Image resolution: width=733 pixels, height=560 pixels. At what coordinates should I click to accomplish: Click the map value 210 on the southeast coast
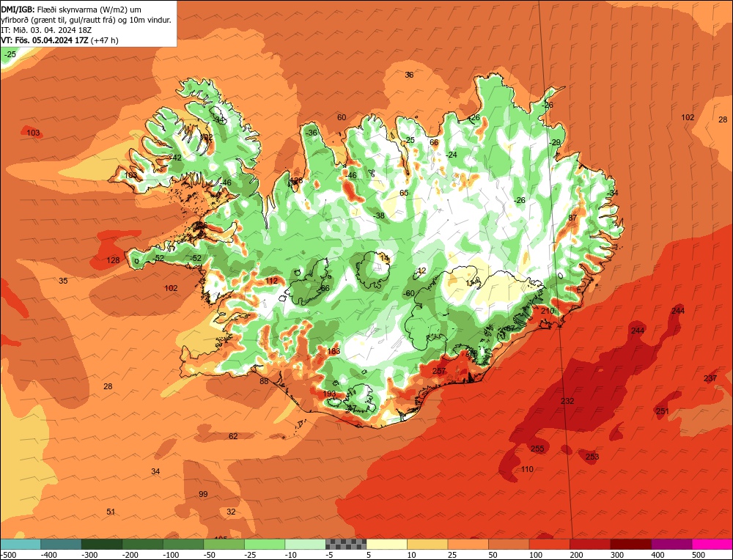pos(548,311)
